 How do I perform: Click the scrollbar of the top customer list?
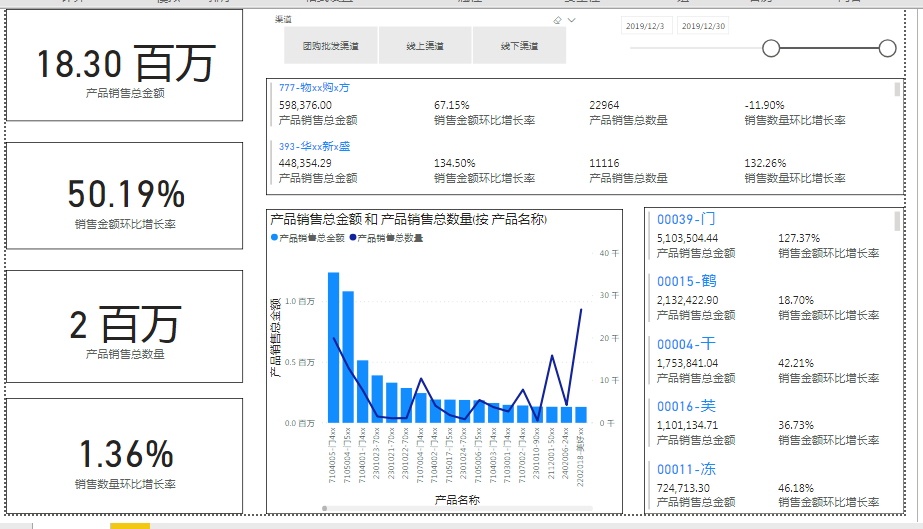[x=897, y=90]
